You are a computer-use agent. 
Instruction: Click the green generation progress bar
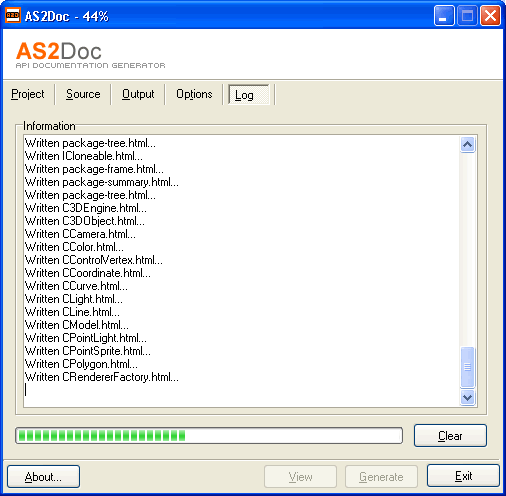(209, 435)
